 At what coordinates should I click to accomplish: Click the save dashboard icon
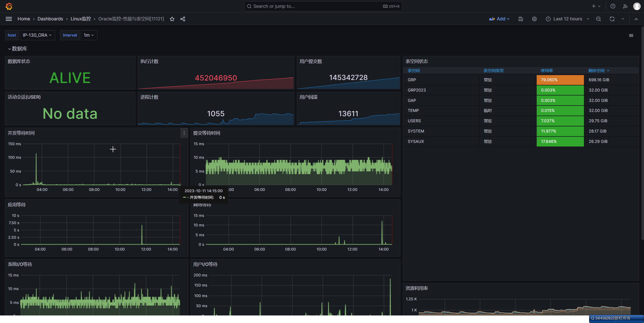[521, 19]
